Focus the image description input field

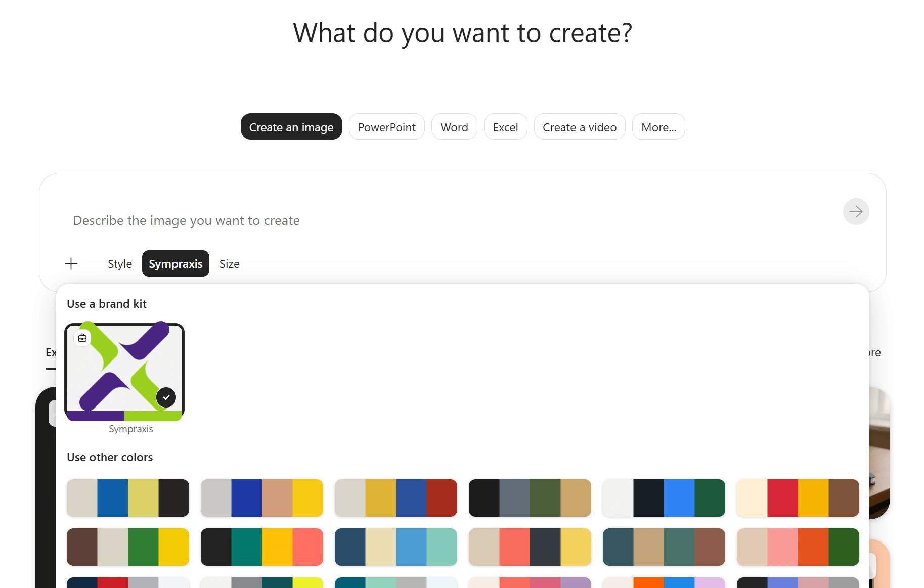pos(445,220)
